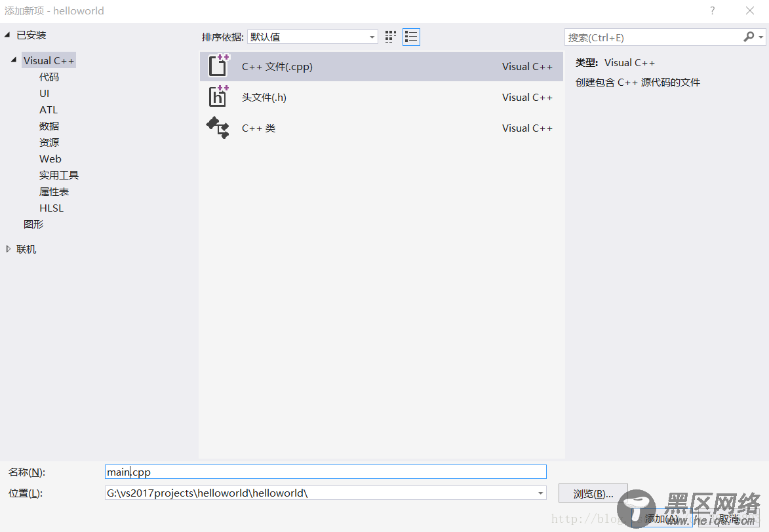Switch to medium icons grid view
Viewport: 769px width, 532px height.
[390, 37]
